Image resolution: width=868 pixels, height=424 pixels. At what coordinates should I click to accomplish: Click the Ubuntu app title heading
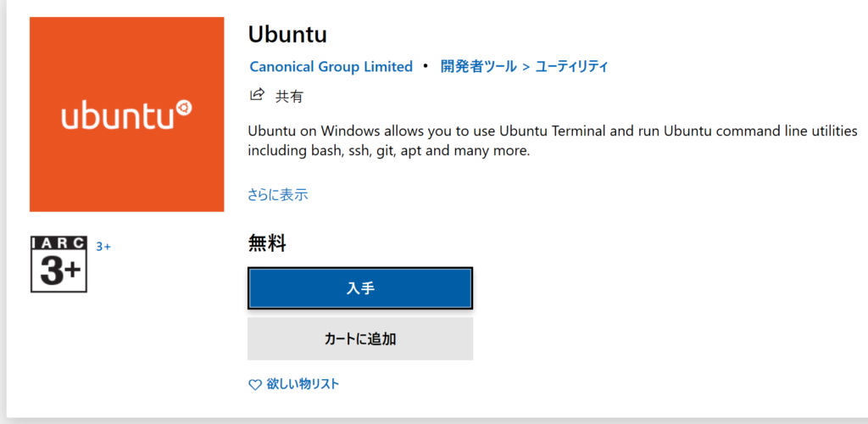(x=287, y=34)
